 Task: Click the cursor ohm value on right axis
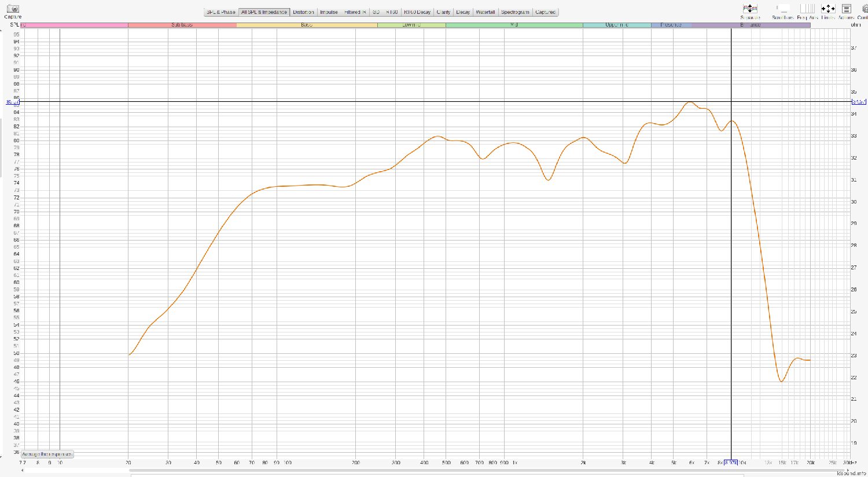[859, 102]
